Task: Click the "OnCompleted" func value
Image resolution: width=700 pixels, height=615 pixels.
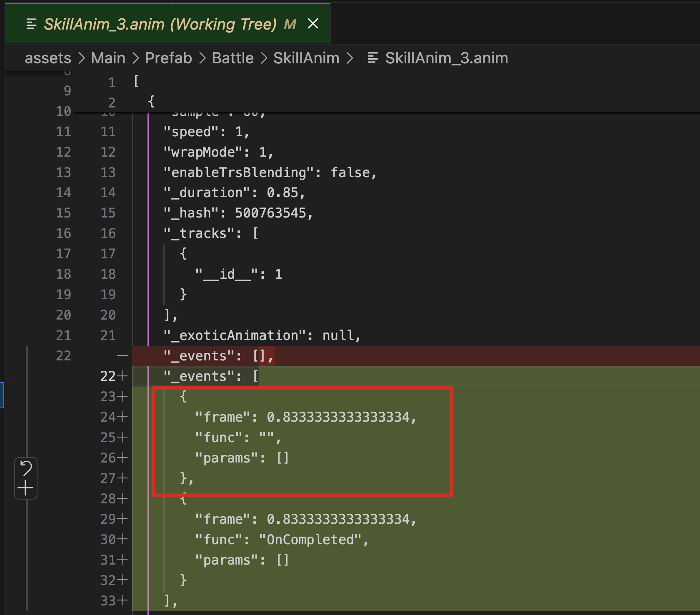Action: (310, 540)
